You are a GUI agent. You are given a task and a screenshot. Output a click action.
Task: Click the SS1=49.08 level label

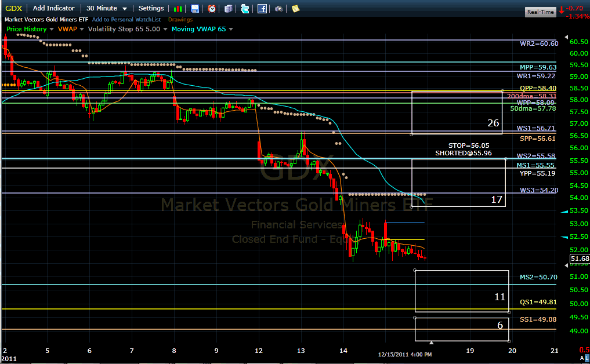click(538, 319)
